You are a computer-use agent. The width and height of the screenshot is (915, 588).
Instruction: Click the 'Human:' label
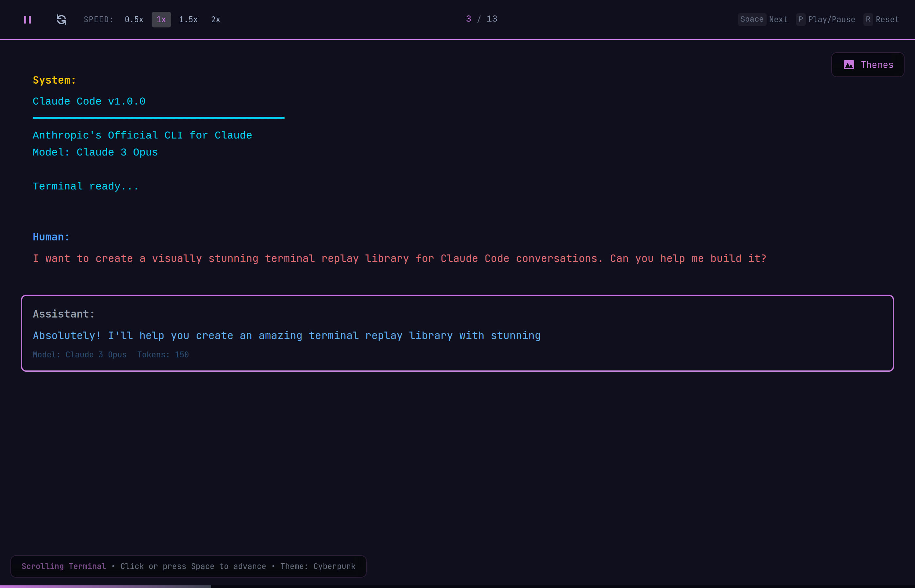point(51,237)
